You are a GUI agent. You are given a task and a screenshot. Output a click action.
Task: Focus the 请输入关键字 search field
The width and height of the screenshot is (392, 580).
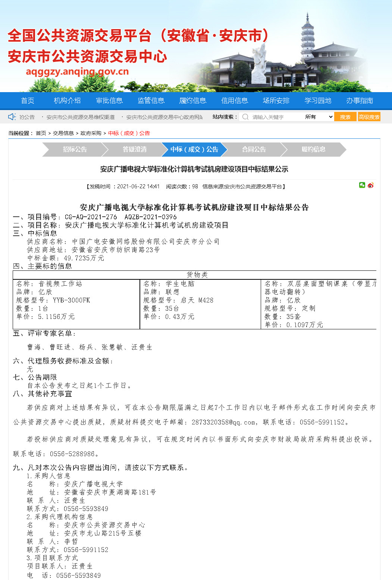pyautogui.click(x=276, y=117)
